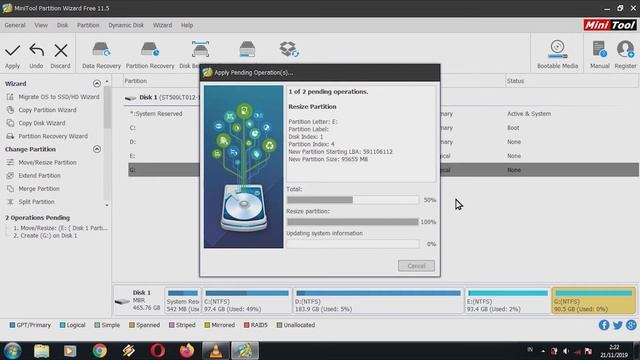Open the Wizard menu

(162, 25)
